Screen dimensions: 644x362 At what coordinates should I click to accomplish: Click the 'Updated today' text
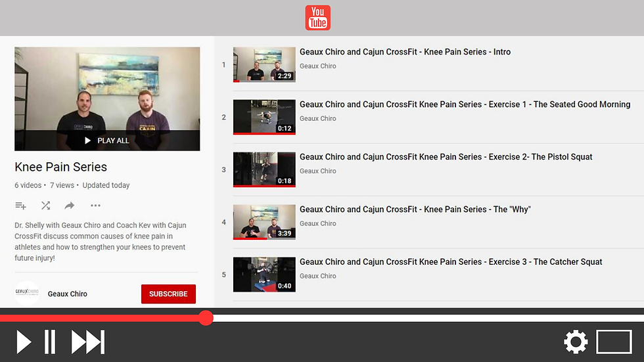pos(106,185)
